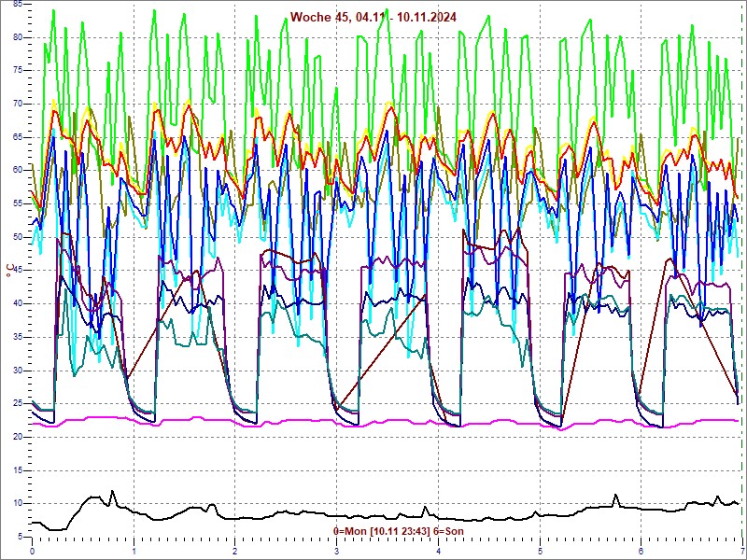Image resolution: width=747 pixels, height=560 pixels.
Task: Click the black curve's highest spike before day 1
Action: 113,492
